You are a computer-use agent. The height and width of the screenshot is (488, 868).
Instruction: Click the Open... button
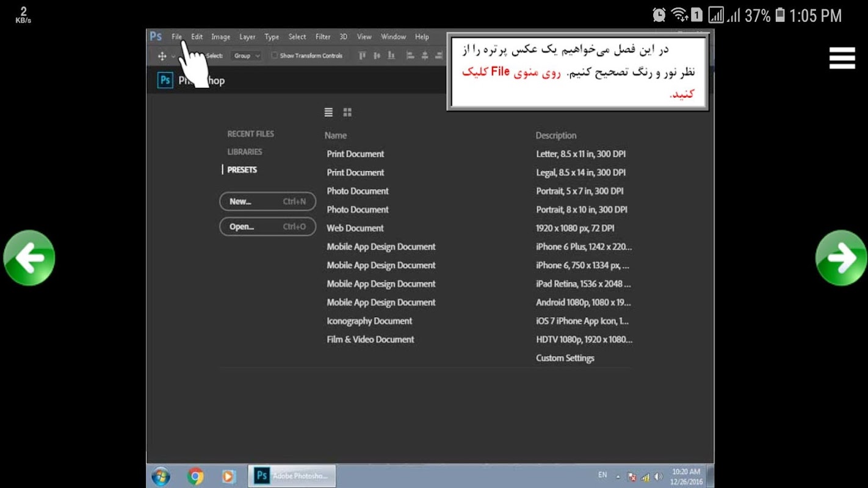click(268, 227)
